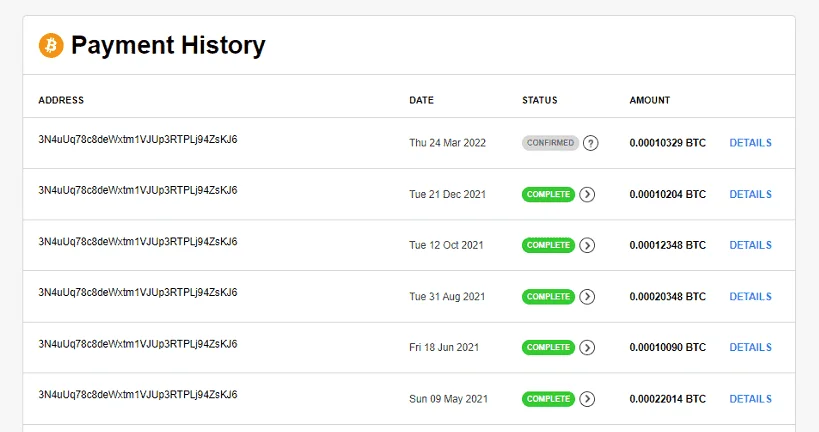Viewport: 819px width, 432px height.
Task: Click the date Tue 12 Oct 2021
Action: point(447,245)
